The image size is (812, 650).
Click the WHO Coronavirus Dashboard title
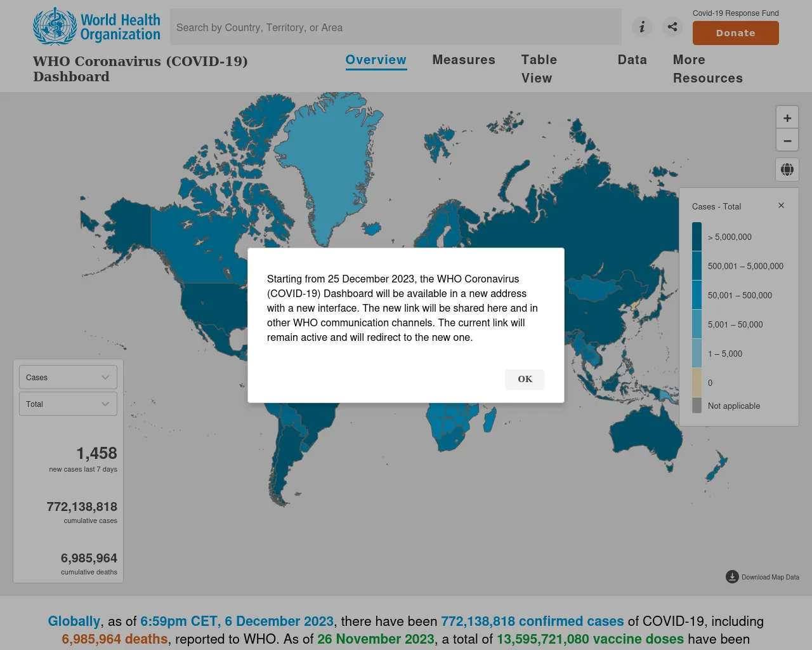tap(140, 69)
